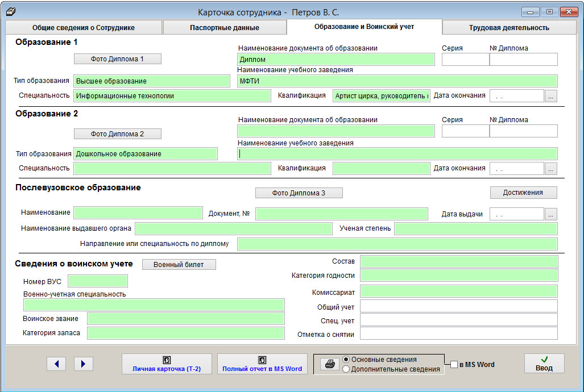
Task: Switch to Паспортные данные tab
Action: point(224,27)
